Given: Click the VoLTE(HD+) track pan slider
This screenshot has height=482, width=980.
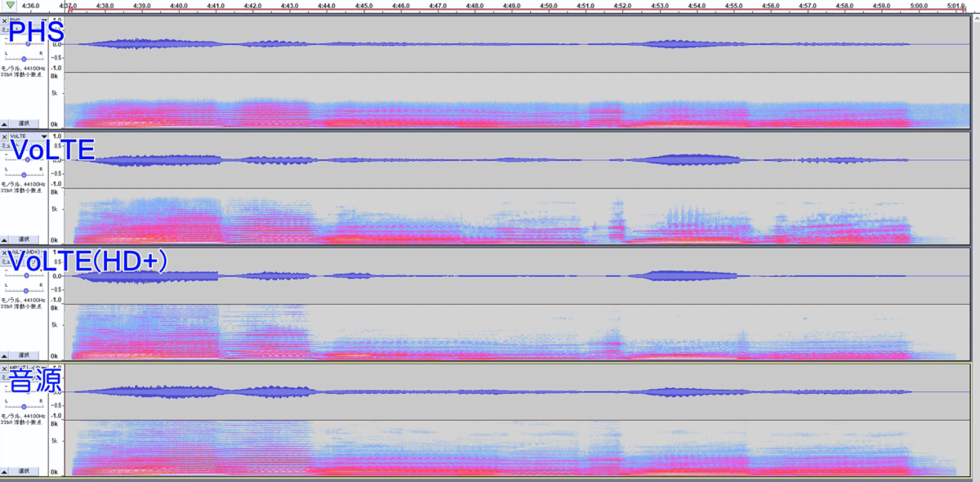Looking at the screenshot, I should (x=24, y=291).
